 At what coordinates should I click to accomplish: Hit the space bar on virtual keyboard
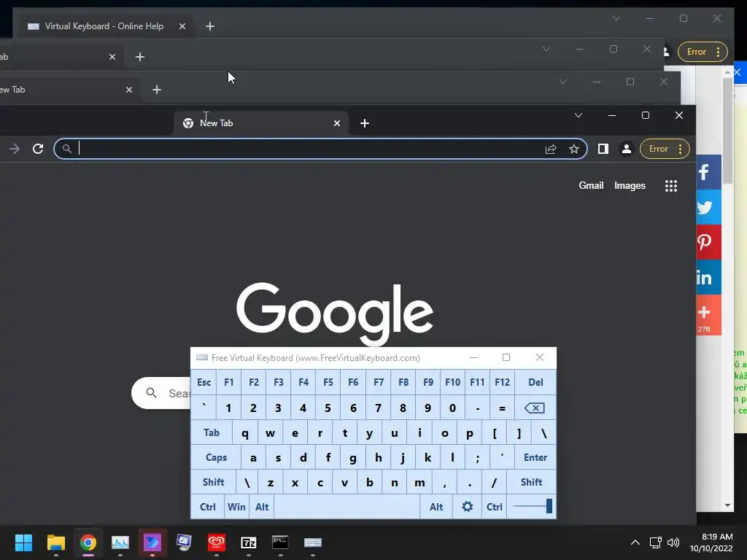tap(347, 507)
